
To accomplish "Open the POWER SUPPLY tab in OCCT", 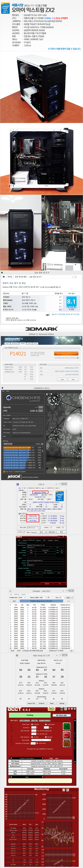I will coord(45,721).
